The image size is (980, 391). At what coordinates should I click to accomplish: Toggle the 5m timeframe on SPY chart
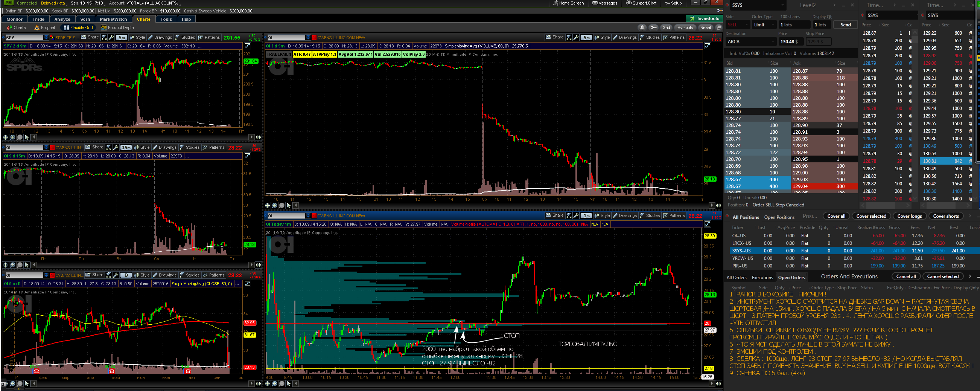tap(121, 37)
